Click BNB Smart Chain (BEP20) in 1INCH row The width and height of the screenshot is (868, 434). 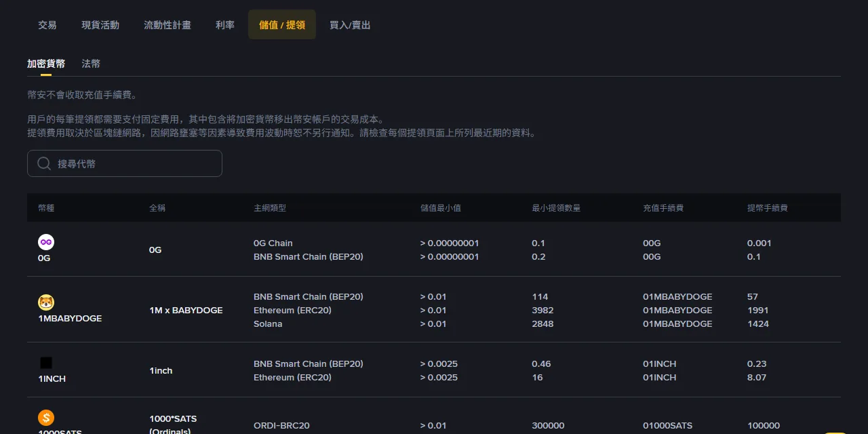pos(309,364)
